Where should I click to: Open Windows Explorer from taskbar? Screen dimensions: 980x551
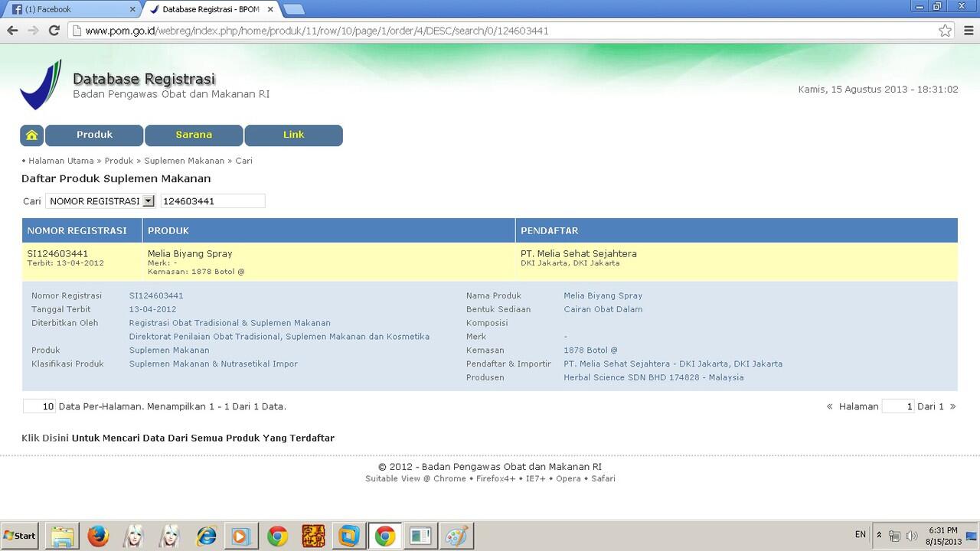[64, 536]
